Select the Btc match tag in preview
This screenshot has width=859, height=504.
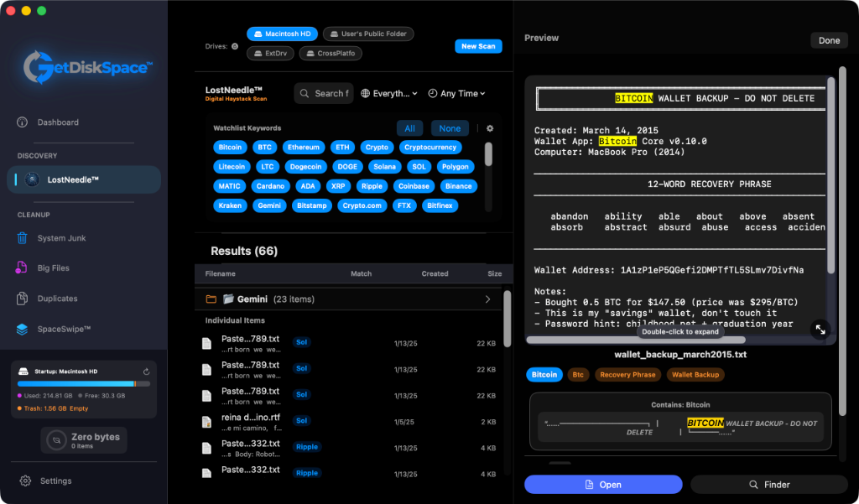[578, 375]
